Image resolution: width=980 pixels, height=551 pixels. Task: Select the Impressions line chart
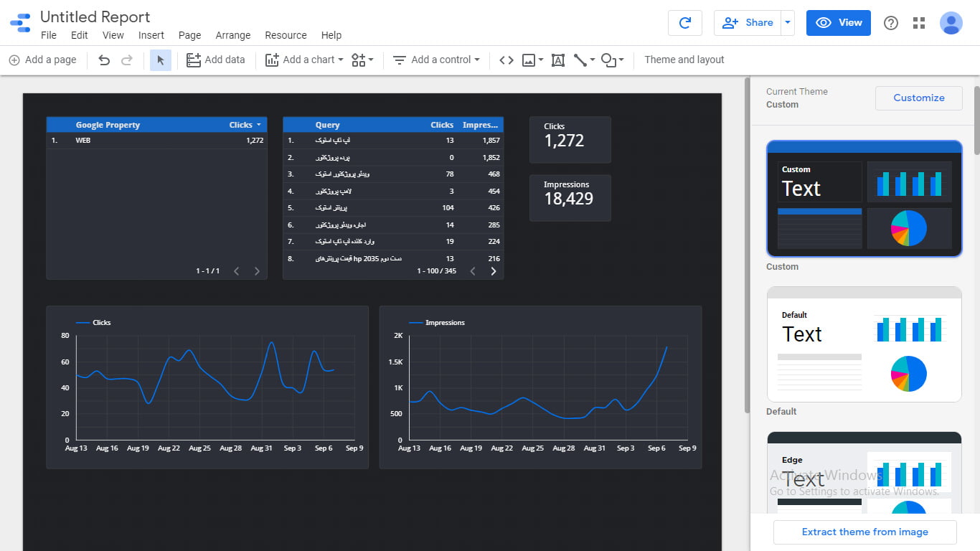[x=540, y=387]
